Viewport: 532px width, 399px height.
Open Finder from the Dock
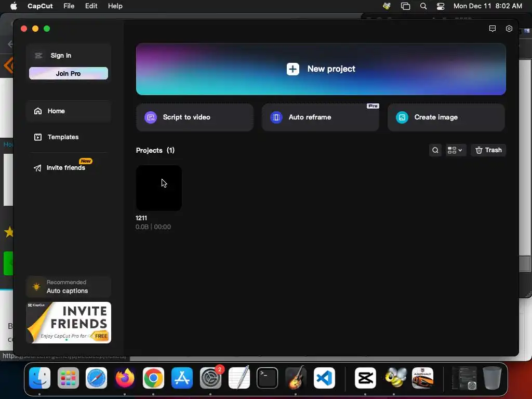(39, 378)
